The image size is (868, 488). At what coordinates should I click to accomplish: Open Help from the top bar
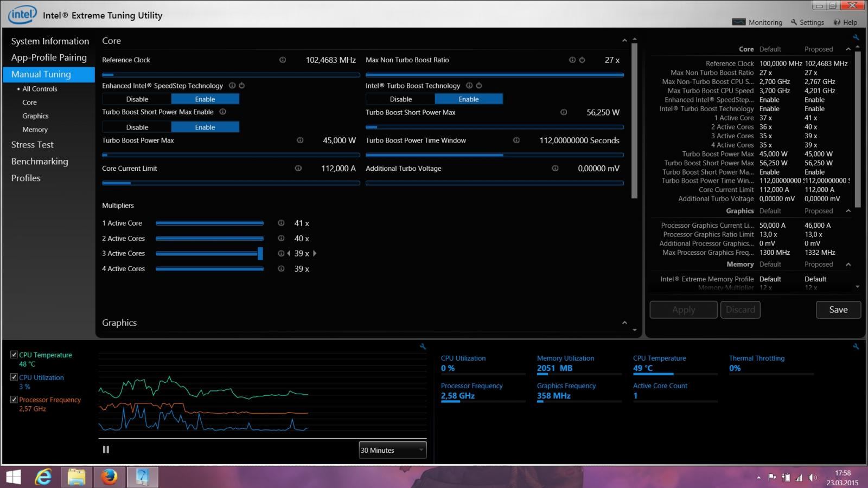point(846,22)
